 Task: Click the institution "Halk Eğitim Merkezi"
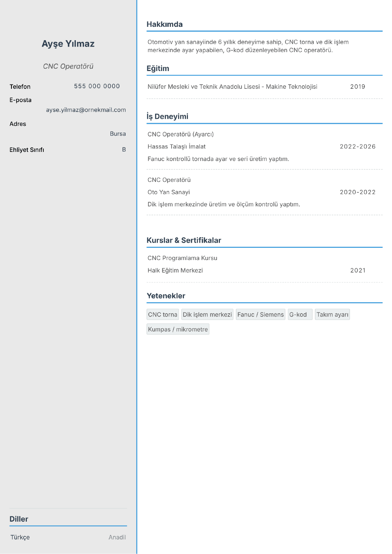[x=175, y=270]
